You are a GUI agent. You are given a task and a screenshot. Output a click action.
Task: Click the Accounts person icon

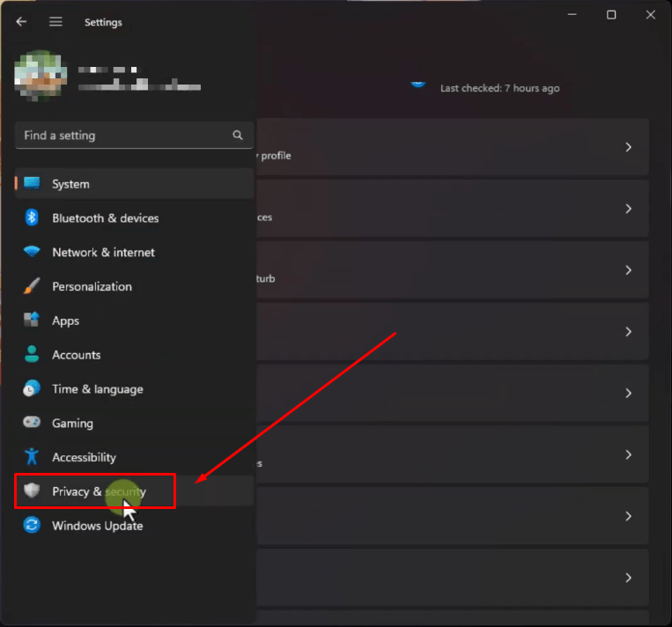32,354
